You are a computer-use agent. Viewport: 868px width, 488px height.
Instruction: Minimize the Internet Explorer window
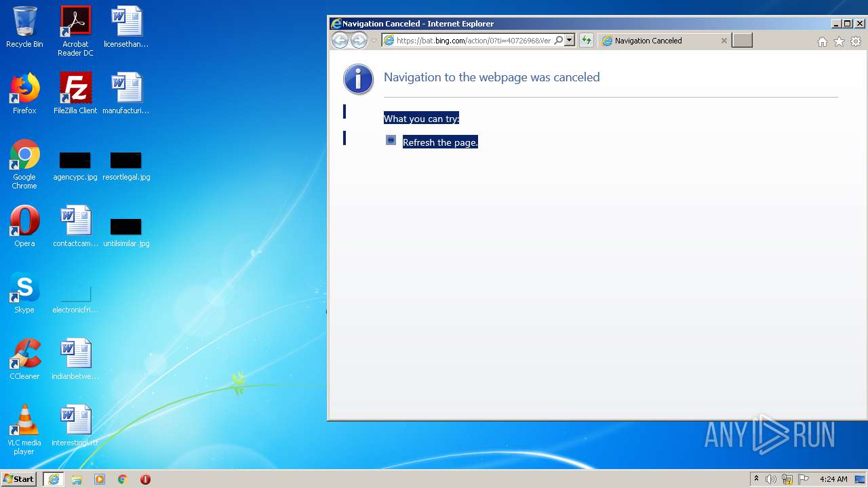pyautogui.click(x=836, y=24)
